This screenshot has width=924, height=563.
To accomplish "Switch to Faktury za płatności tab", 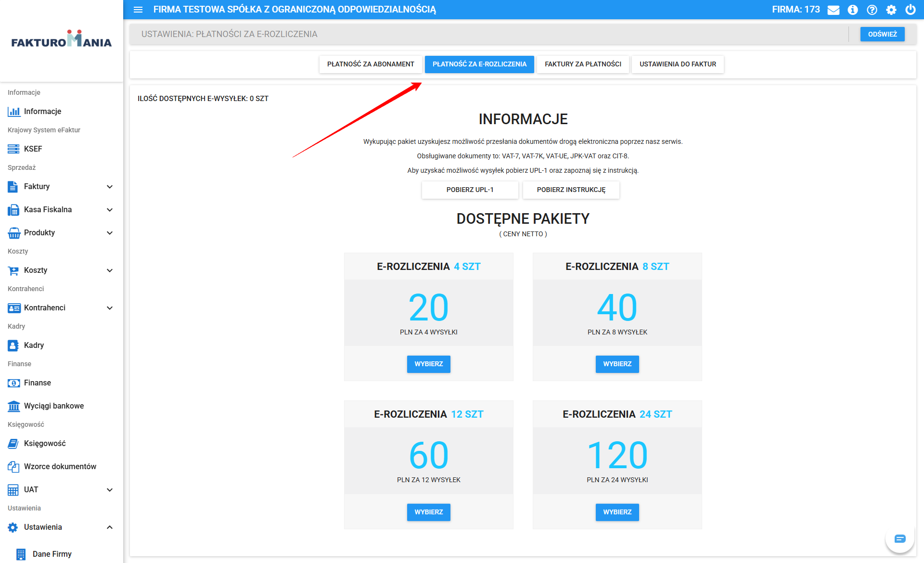I will tap(583, 64).
